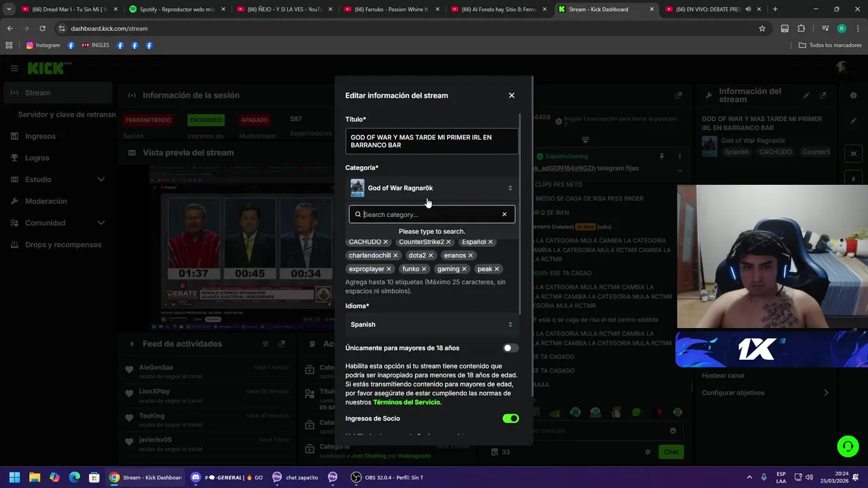868x488 pixels.
Task: Remove the enanos tag
Action: click(471, 256)
